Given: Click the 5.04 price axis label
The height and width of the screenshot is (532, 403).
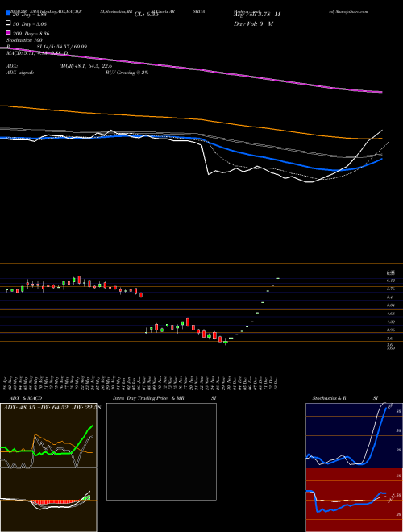Looking at the screenshot, I should pos(391,305).
